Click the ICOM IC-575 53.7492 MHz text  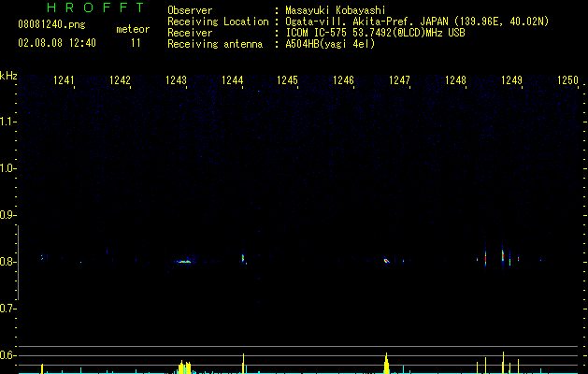(375, 33)
